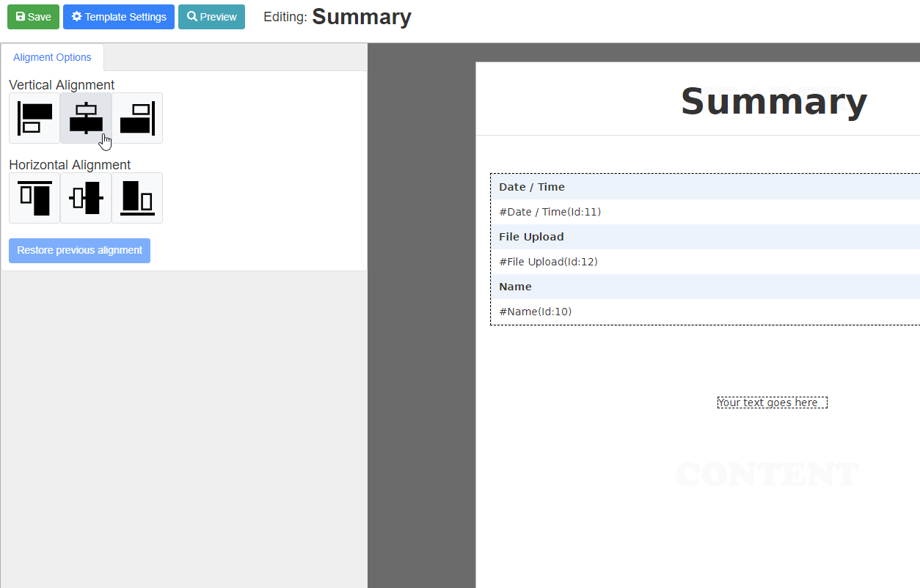Click the #Name(Id:10) field
Screen dimensions: 920x588
click(x=706, y=312)
